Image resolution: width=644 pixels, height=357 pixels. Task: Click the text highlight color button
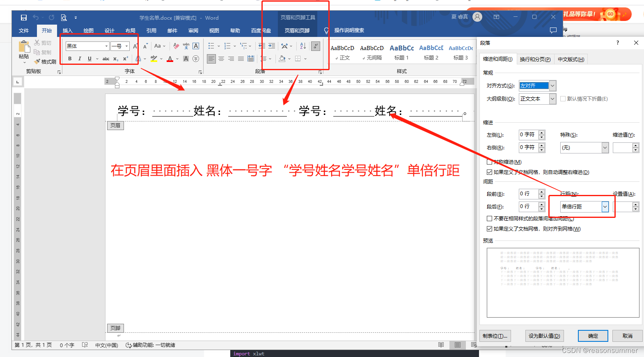pos(154,59)
